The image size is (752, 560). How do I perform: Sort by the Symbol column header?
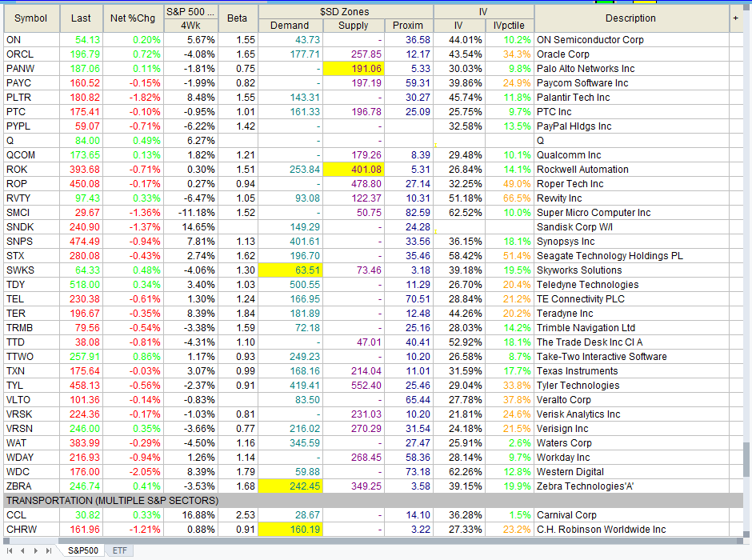31,18
